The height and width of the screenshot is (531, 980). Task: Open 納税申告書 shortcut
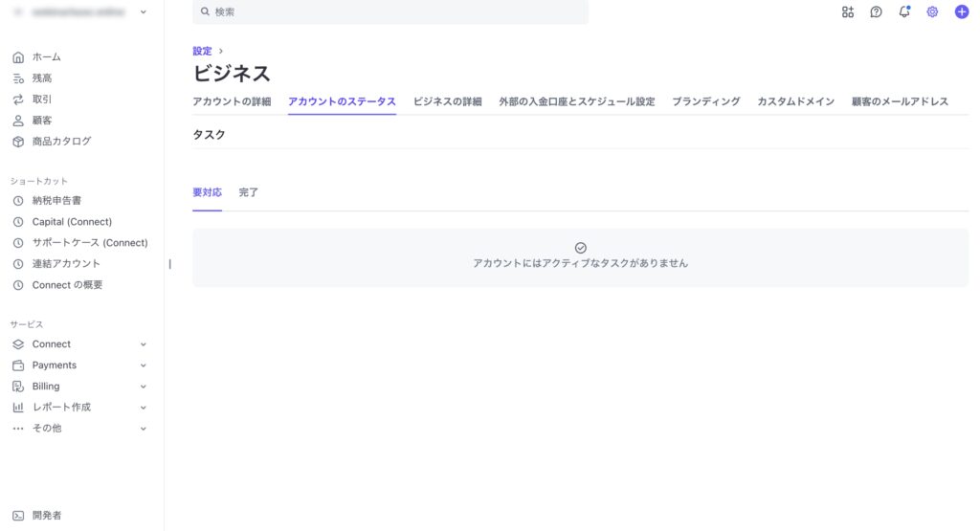click(56, 201)
